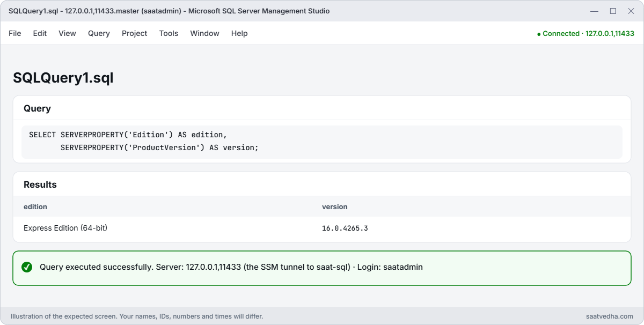Open the Tools menu
Image resolution: width=644 pixels, height=325 pixels.
(169, 33)
